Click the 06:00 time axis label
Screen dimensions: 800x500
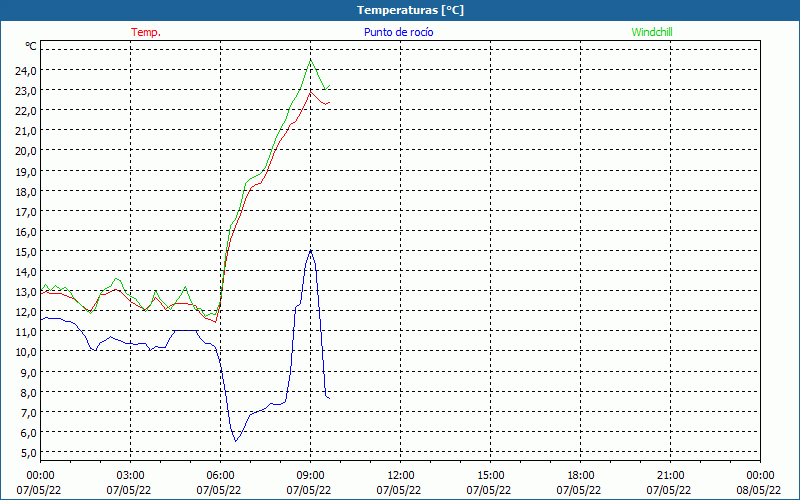click(220, 476)
